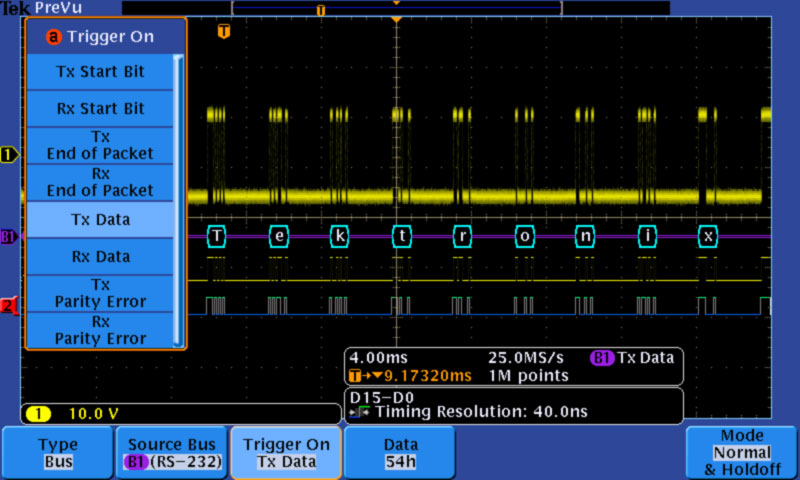Click the multipurpose 'a' knob icon

(x=54, y=37)
